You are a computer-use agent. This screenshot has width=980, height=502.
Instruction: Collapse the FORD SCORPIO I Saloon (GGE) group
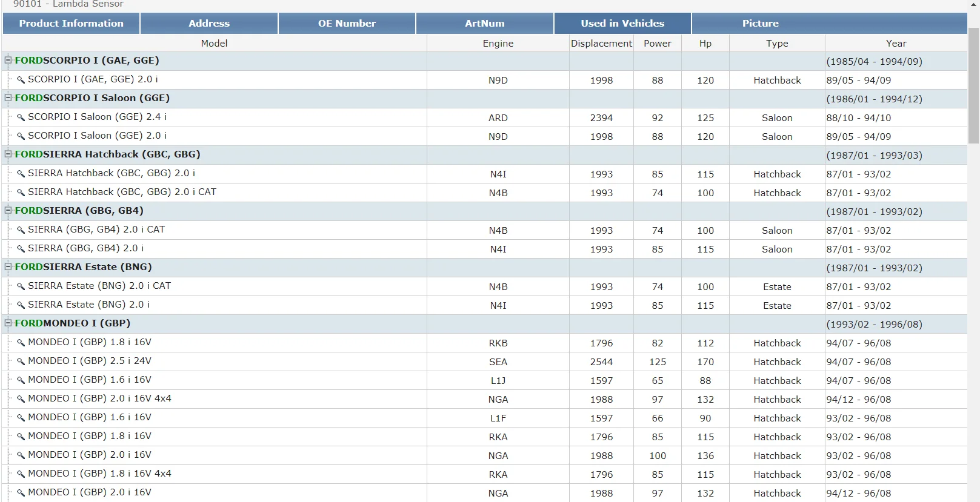[x=8, y=97]
